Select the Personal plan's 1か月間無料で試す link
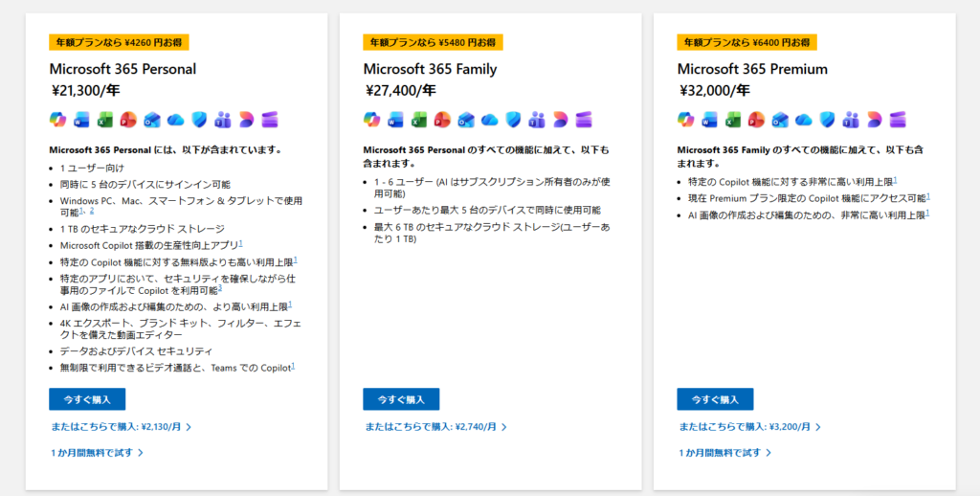Image resolution: width=980 pixels, height=496 pixels. 97,453
